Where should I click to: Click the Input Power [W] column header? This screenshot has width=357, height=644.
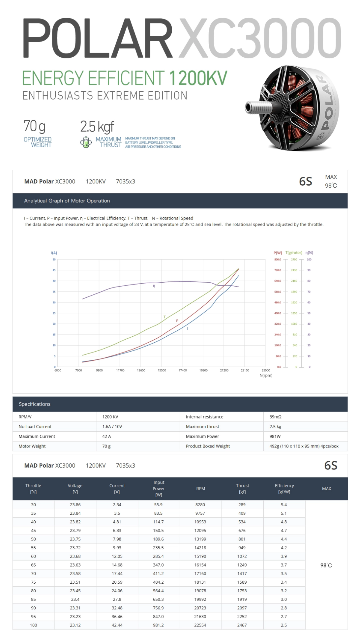point(159,489)
